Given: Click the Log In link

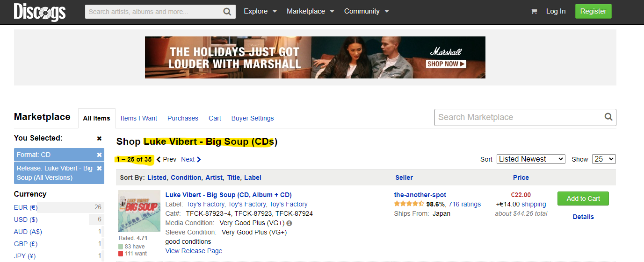Looking at the screenshot, I should (556, 11).
